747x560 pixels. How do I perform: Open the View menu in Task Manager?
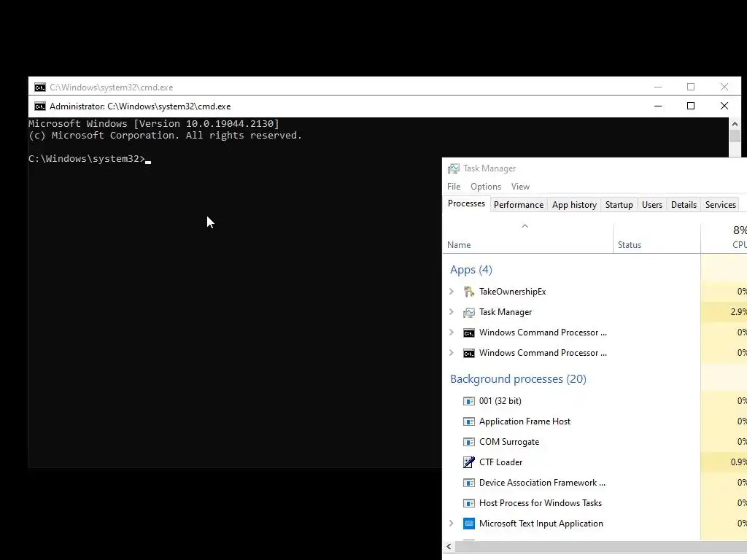pyautogui.click(x=520, y=187)
